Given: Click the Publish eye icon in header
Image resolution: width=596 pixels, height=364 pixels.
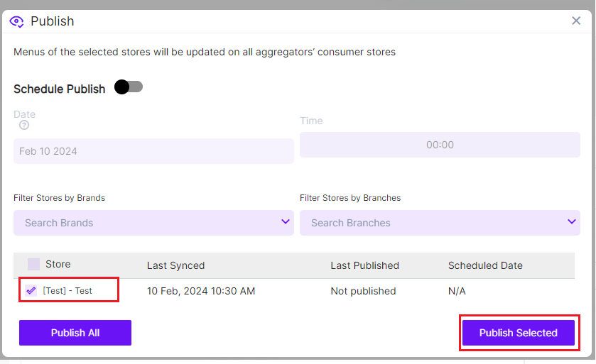Looking at the screenshot, I should coord(17,21).
